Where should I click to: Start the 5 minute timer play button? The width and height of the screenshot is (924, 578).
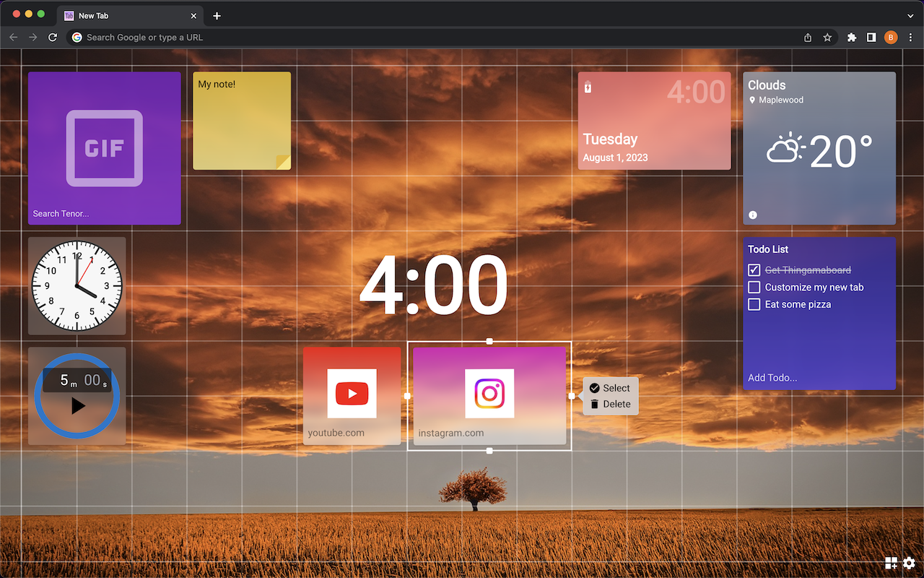coord(78,406)
